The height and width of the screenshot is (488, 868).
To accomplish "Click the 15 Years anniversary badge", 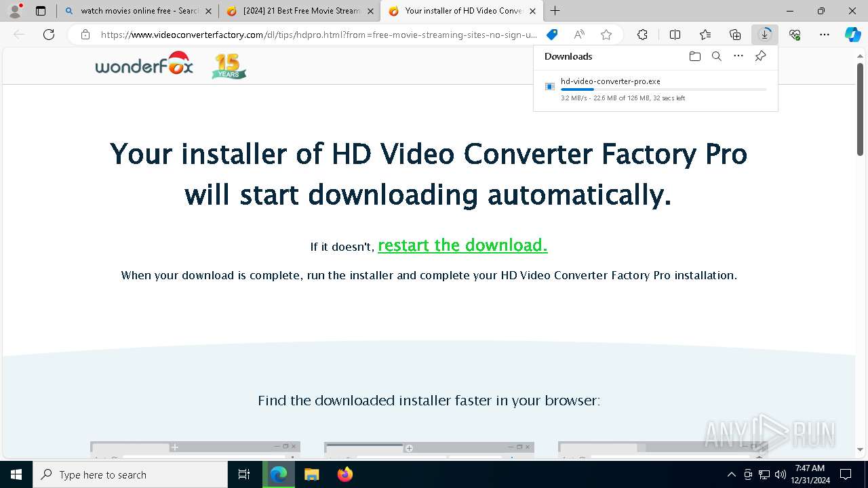I will point(229,66).
